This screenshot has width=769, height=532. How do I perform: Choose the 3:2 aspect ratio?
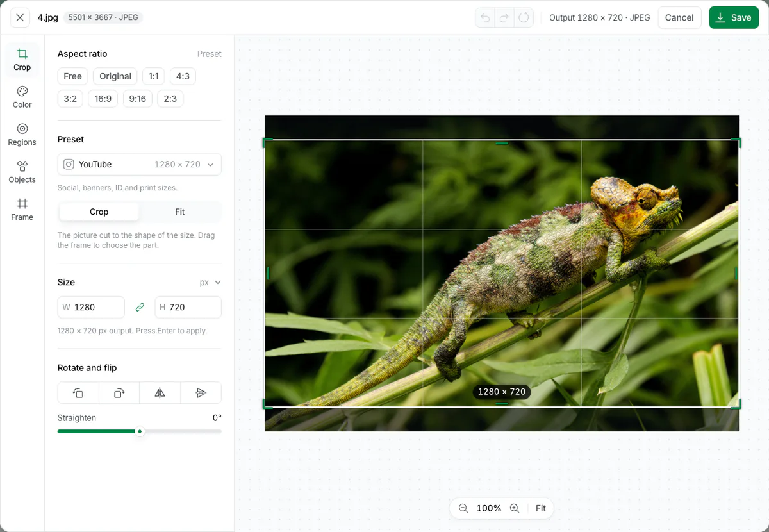[x=70, y=99]
